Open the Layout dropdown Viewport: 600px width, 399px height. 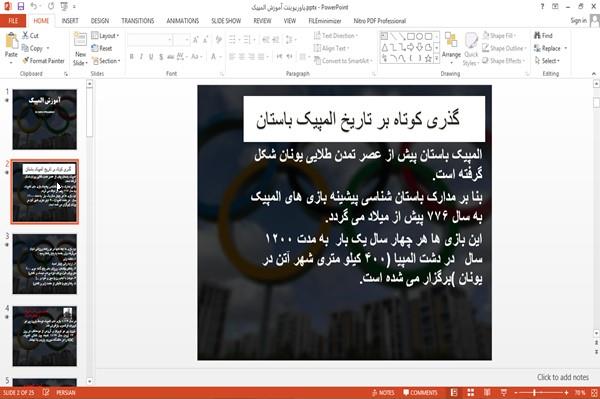click(x=105, y=36)
